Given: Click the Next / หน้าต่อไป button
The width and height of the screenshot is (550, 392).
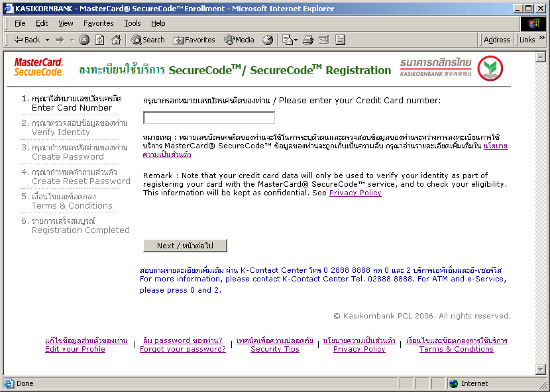Looking at the screenshot, I should tap(185, 246).
